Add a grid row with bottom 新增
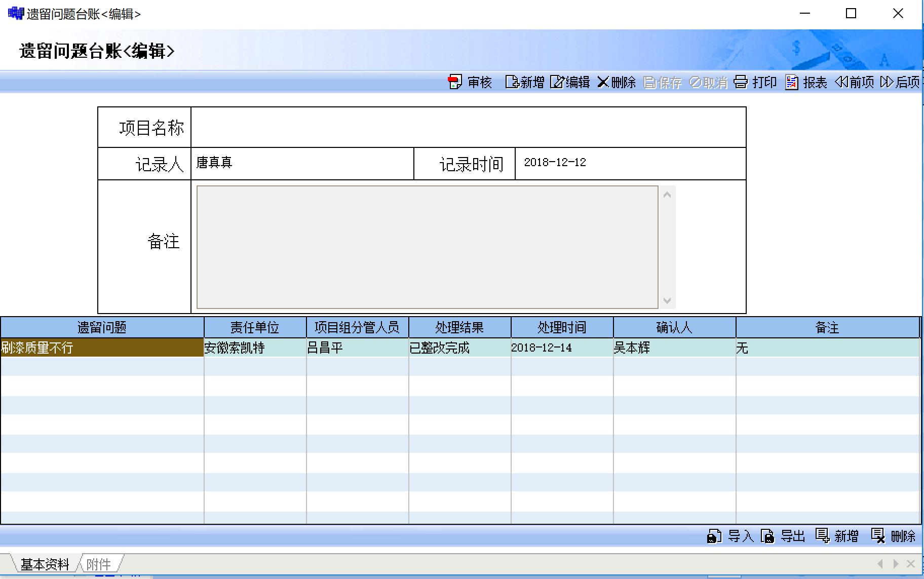924x579 pixels. [x=822, y=535]
